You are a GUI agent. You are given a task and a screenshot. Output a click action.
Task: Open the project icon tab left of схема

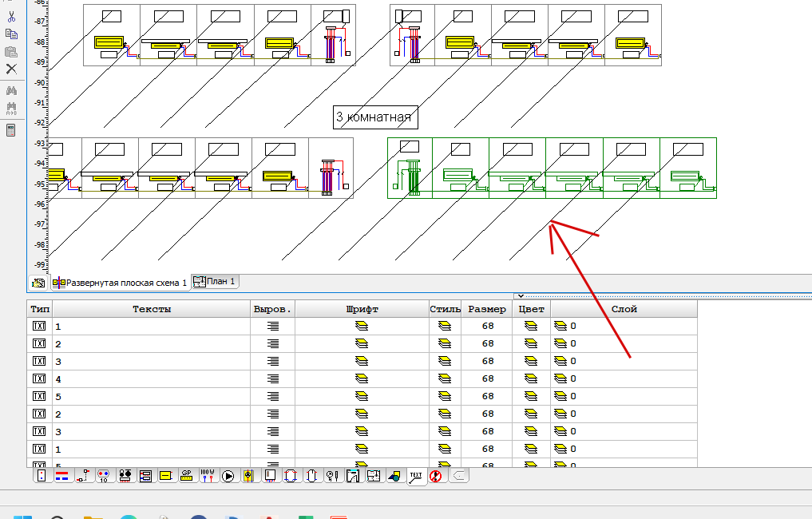coord(38,283)
